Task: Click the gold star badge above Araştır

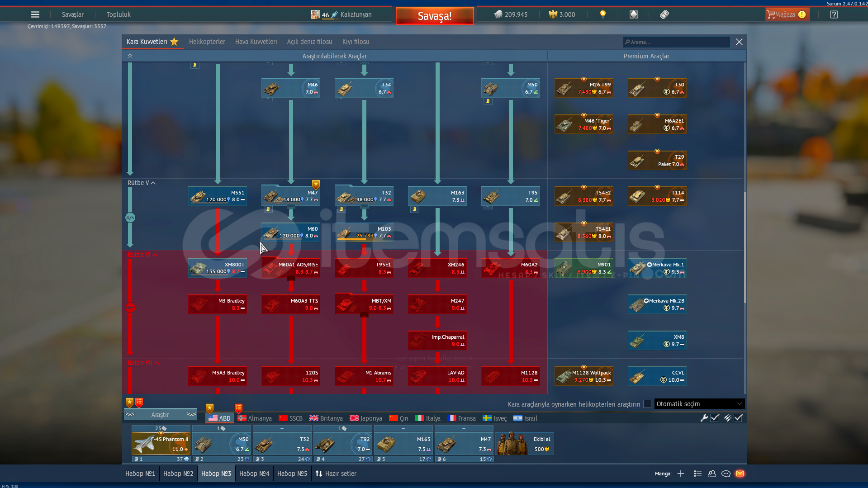Action: (129, 402)
